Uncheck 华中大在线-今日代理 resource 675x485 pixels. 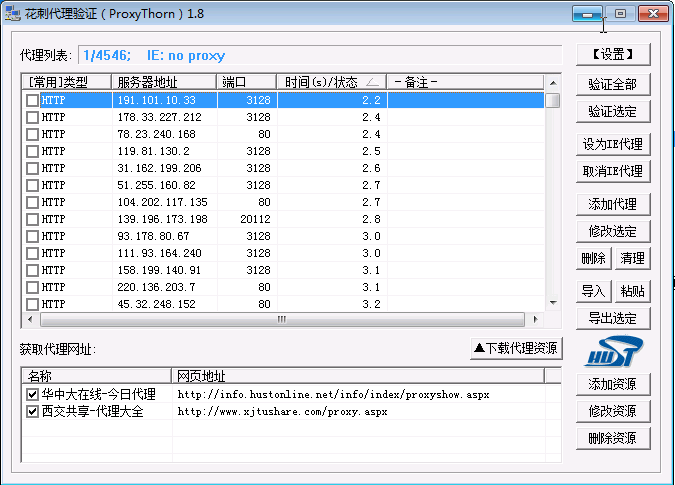pyautogui.click(x=32, y=394)
